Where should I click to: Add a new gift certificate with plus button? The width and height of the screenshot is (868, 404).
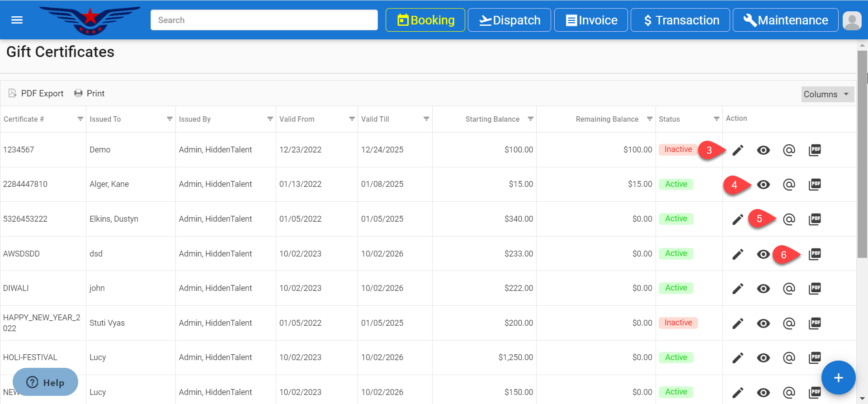[838, 378]
